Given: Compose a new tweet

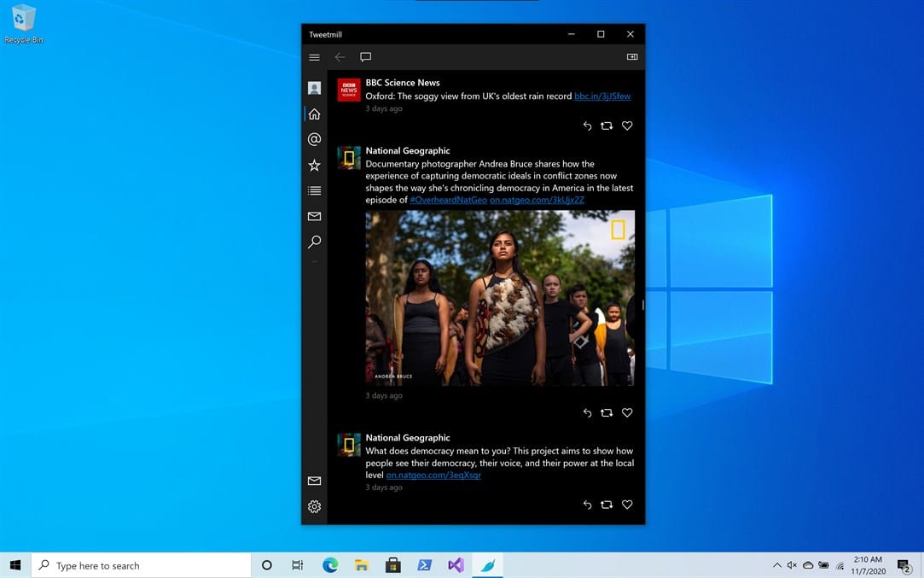Looking at the screenshot, I should (365, 57).
